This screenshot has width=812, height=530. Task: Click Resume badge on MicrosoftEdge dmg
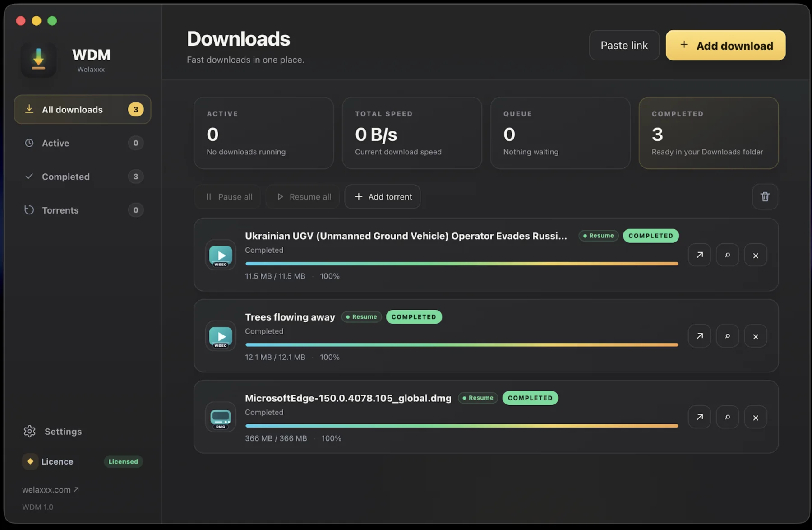(478, 398)
